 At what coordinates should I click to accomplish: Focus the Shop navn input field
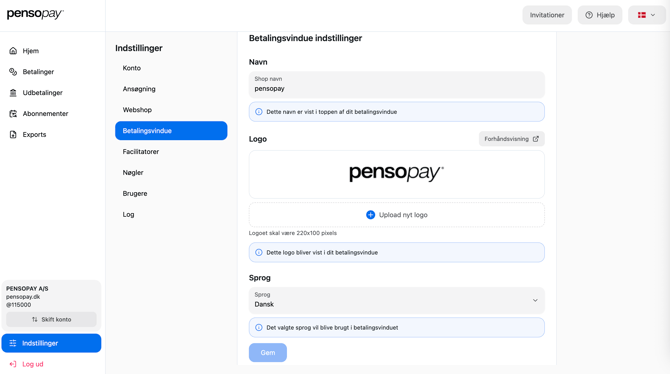[397, 85]
